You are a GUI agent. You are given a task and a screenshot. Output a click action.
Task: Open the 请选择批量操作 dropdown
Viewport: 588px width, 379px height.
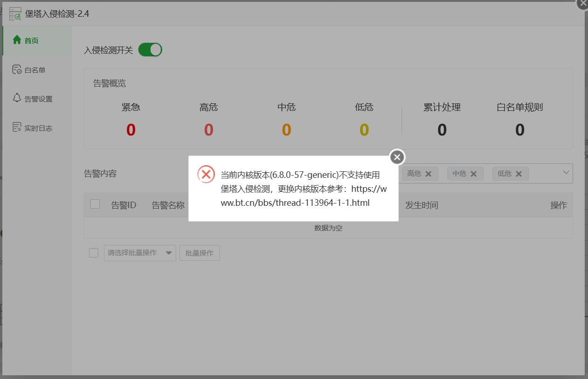tap(140, 253)
